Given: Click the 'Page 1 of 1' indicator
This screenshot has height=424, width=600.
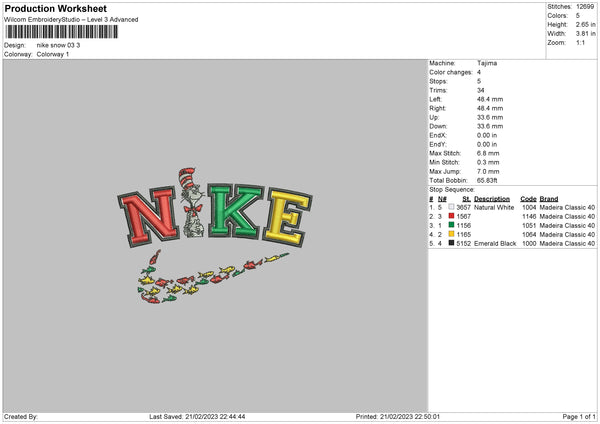Looking at the screenshot, I should (579, 416).
